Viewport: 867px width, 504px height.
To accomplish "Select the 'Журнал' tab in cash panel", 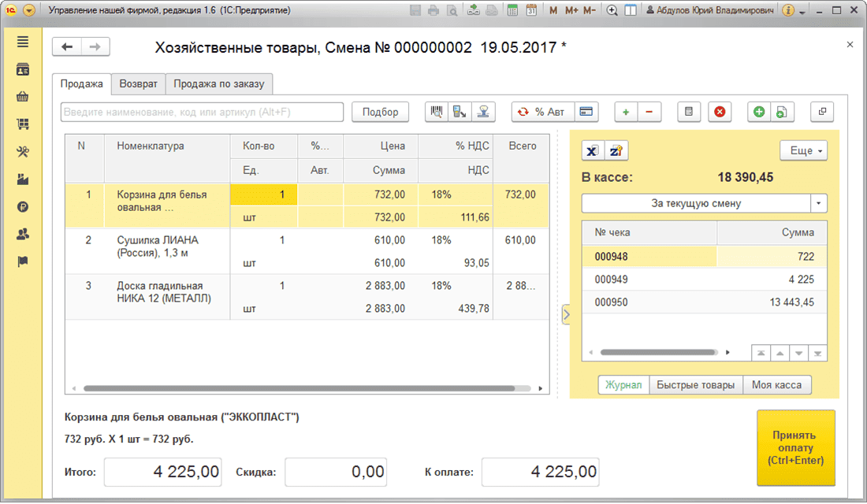I will 623,385.
